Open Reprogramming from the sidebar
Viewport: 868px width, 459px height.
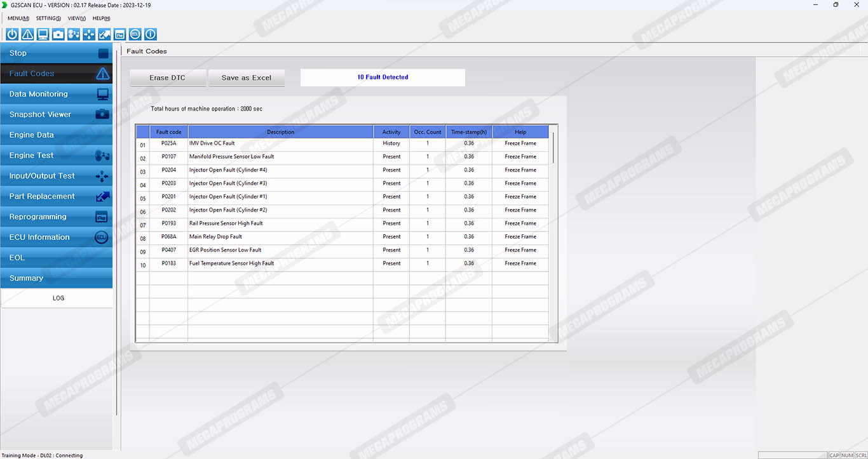[57, 216]
